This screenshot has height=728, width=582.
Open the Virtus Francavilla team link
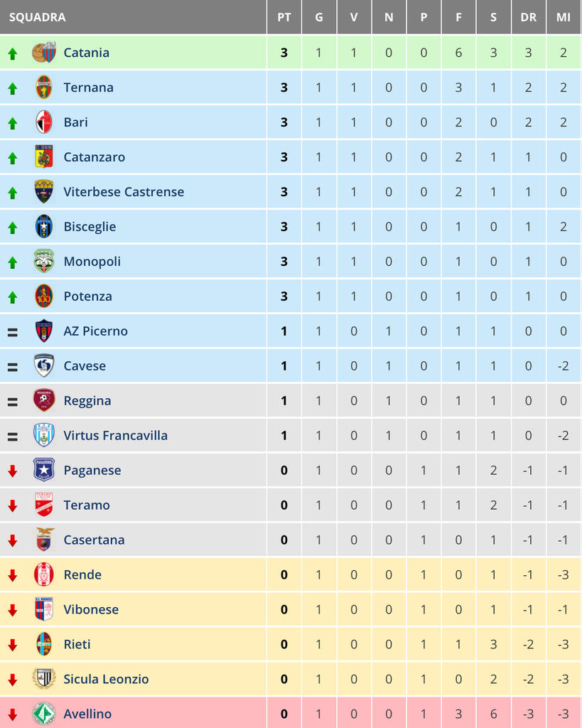pyautogui.click(x=115, y=435)
